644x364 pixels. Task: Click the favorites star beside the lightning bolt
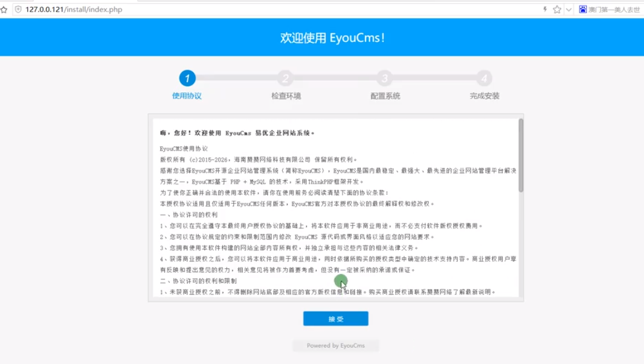pyautogui.click(x=557, y=10)
